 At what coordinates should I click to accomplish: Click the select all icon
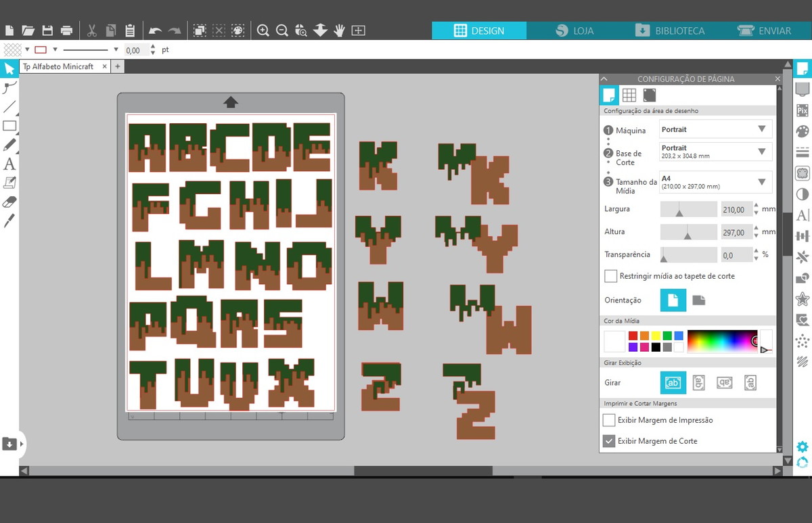[x=200, y=30]
